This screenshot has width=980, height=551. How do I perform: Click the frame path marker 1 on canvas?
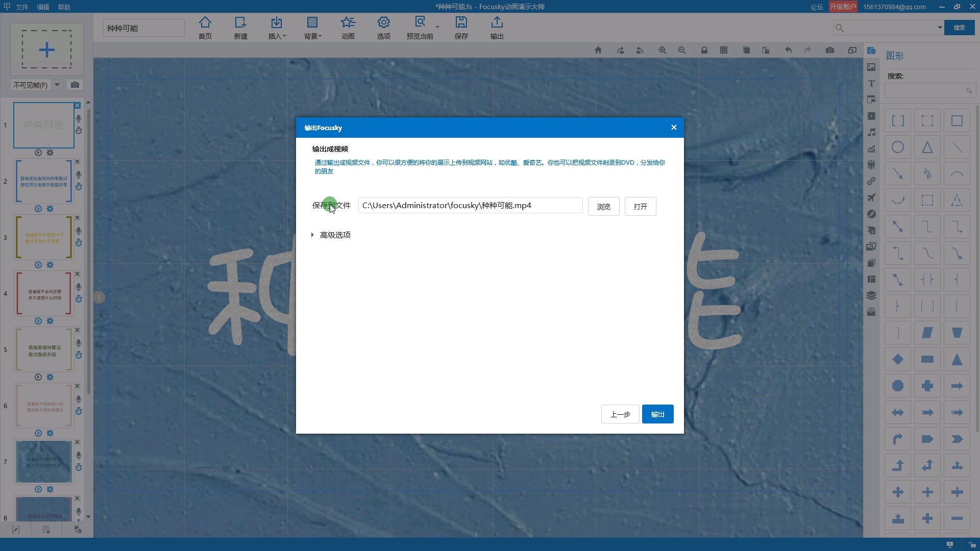pyautogui.click(x=99, y=297)
